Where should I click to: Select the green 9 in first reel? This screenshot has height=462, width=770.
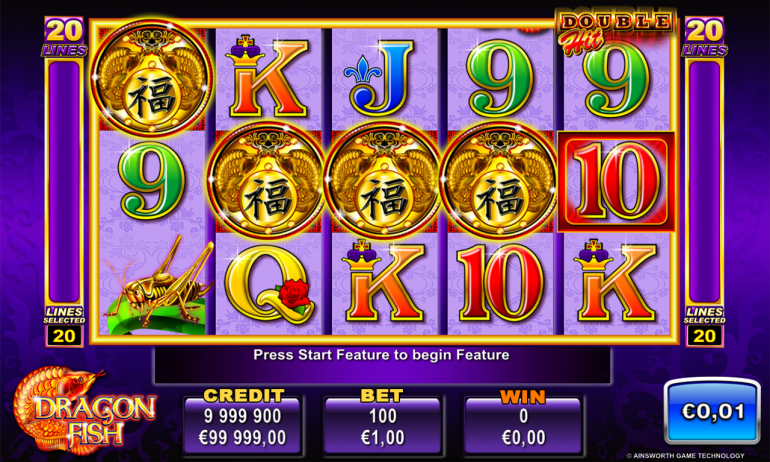pos(151,182)
